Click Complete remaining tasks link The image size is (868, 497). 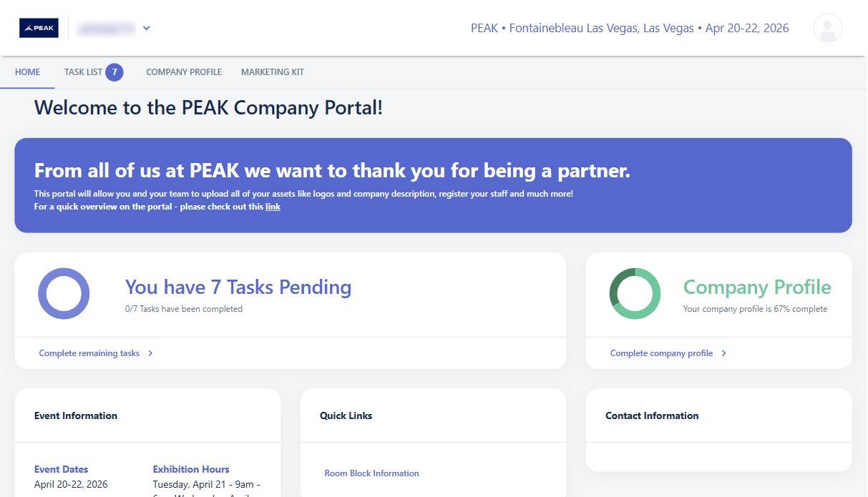(89, 353)
